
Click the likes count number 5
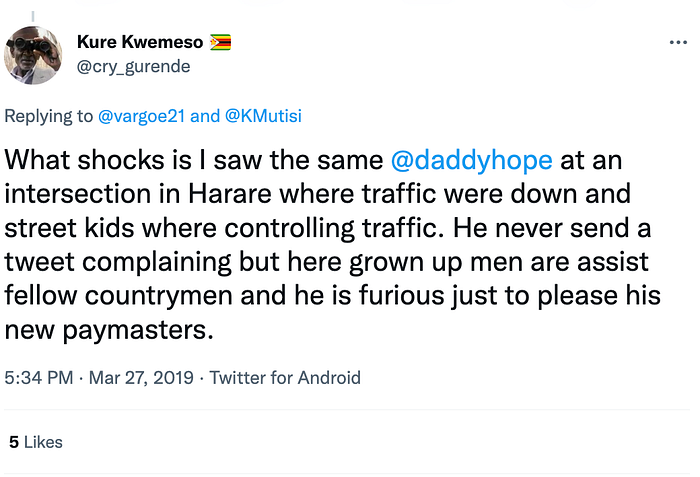[x=14, y=441]
